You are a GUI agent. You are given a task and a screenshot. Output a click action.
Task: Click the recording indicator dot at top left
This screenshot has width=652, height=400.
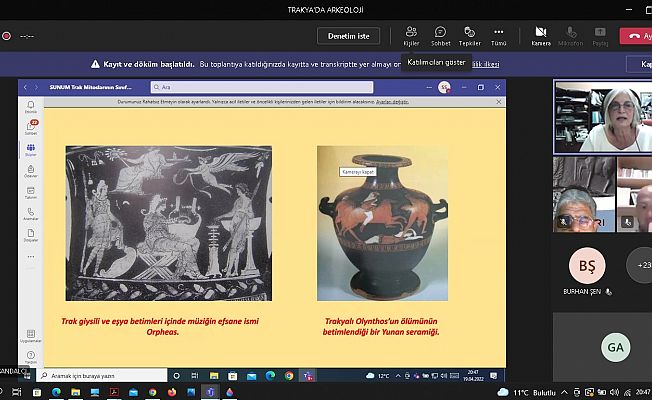tap(6, 36)
